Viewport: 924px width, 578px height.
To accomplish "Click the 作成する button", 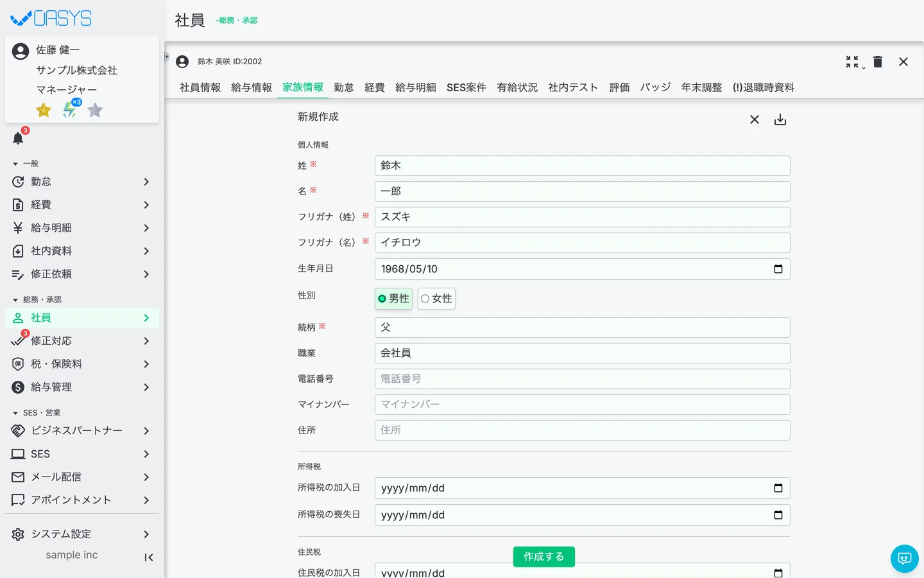I will (x=544, y=557).
